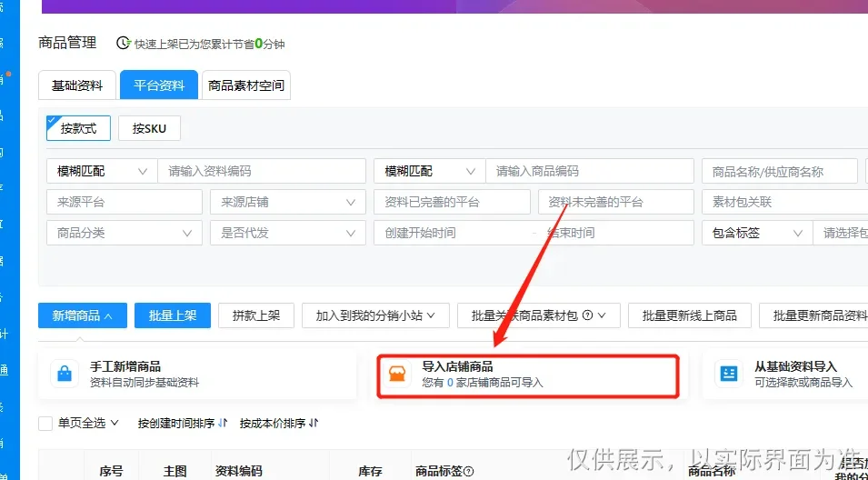
Task: Focus the 请输入资料编码 input field
Action: coord(262,172)
